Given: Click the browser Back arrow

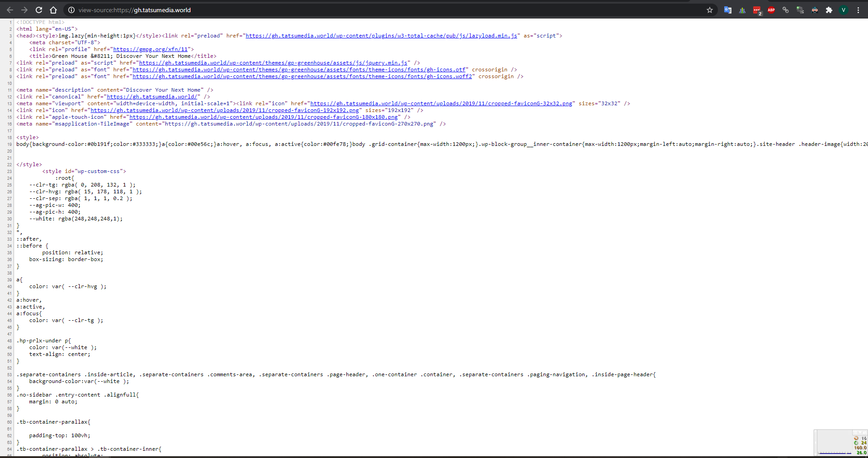Looking at the screenshot, I should (x=10, y=10).
